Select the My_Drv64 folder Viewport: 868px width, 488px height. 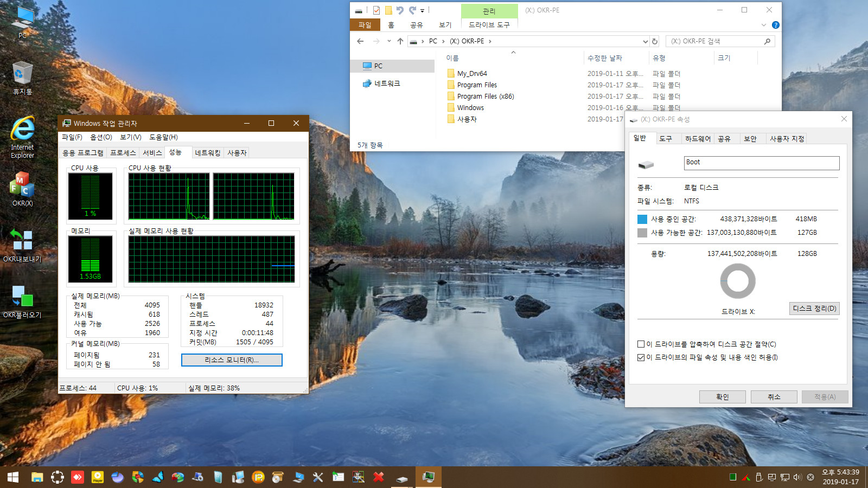[x=472, y=74]
